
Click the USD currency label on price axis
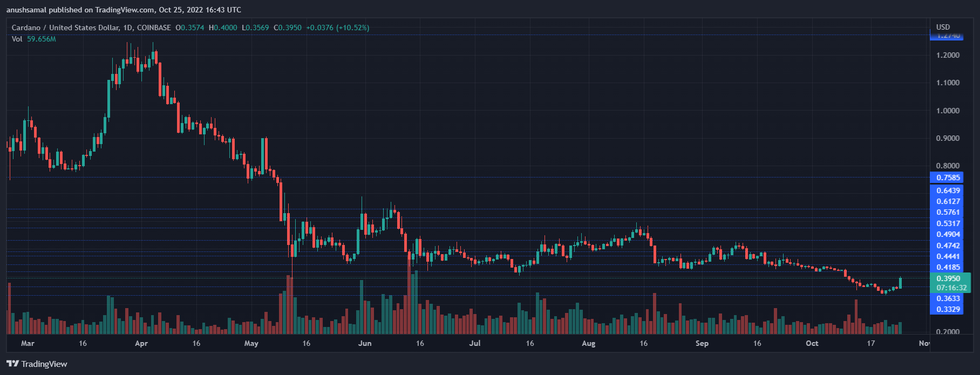943,27
